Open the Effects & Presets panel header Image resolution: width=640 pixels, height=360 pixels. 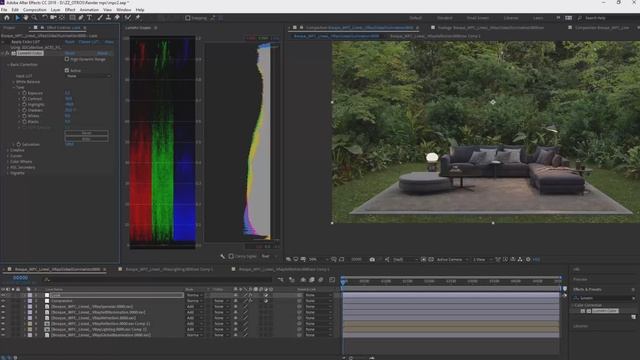(x=587, y=289)
